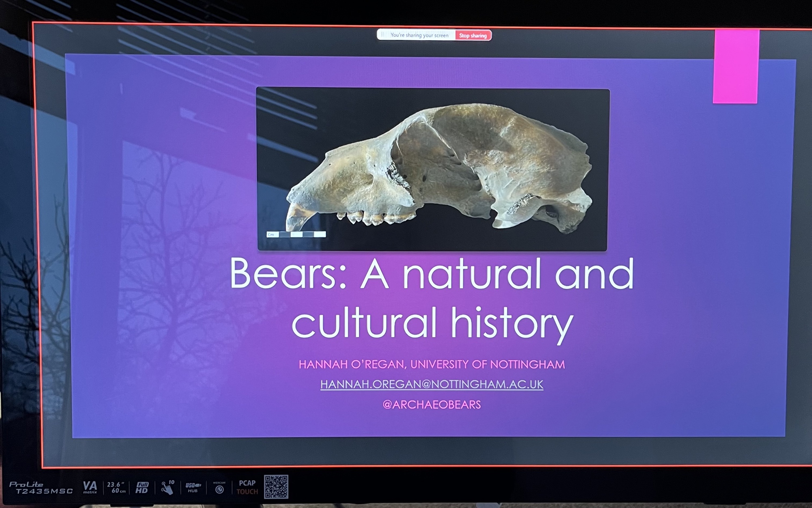Click the 'cultural history' title line

pos(432,323)
